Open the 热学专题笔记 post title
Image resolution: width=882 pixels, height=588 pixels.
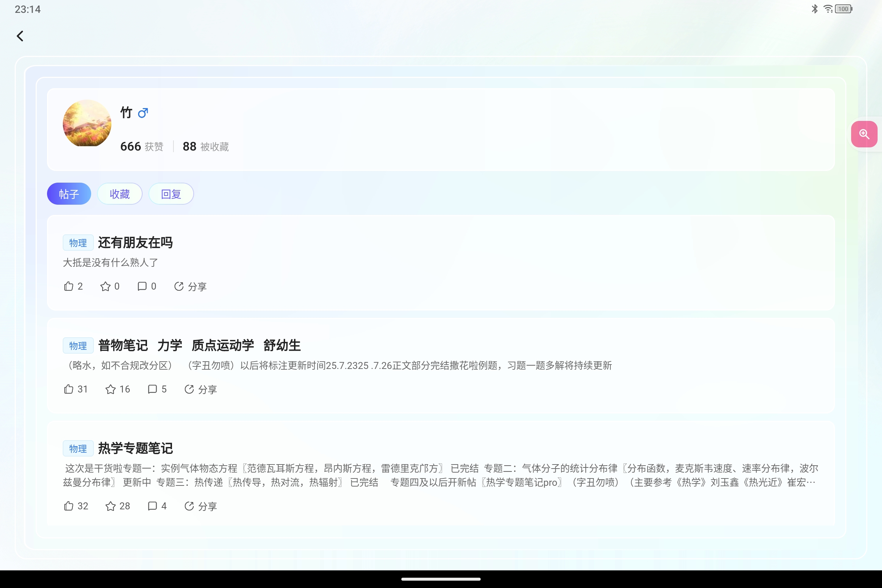point(135,448)
